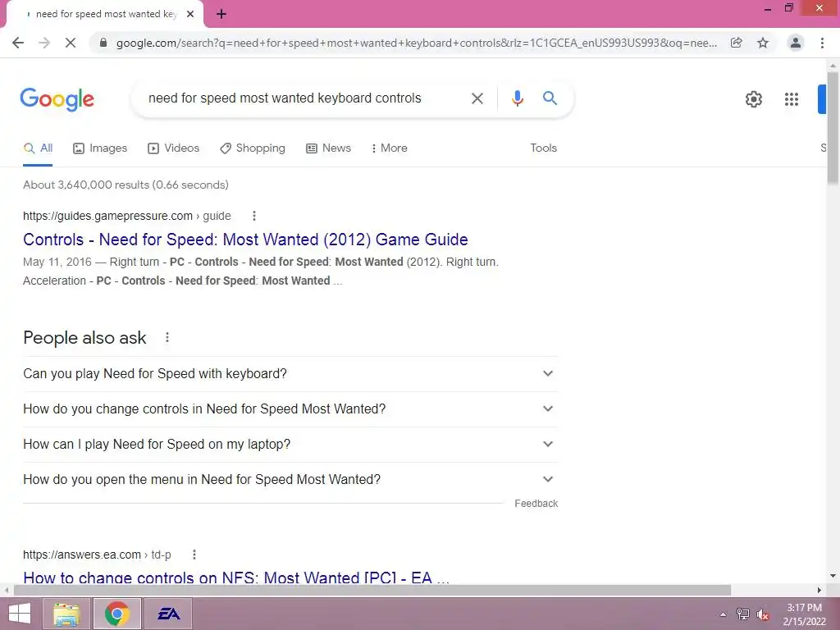Bookmark this page with star icon
This screenshot has height=630, width=840.
[763, 43]
